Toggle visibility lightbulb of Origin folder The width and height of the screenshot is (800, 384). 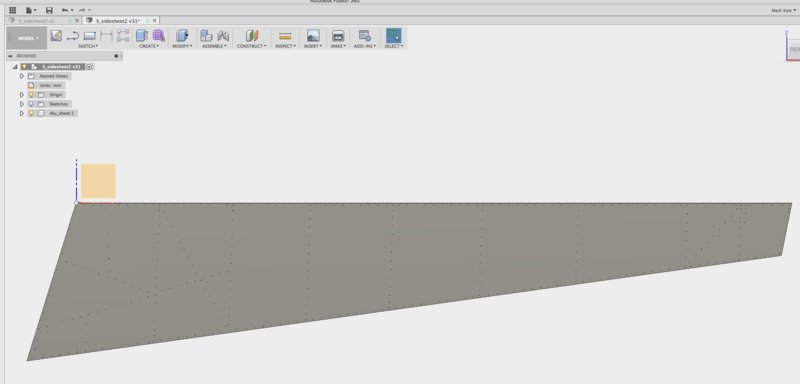point(31,95)
